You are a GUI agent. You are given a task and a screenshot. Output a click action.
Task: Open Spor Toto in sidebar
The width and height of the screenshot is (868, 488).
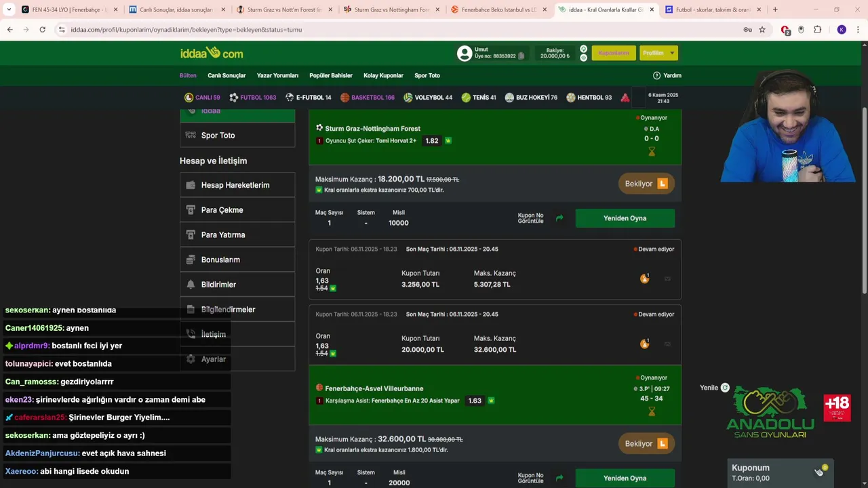(x=237, y=135)
